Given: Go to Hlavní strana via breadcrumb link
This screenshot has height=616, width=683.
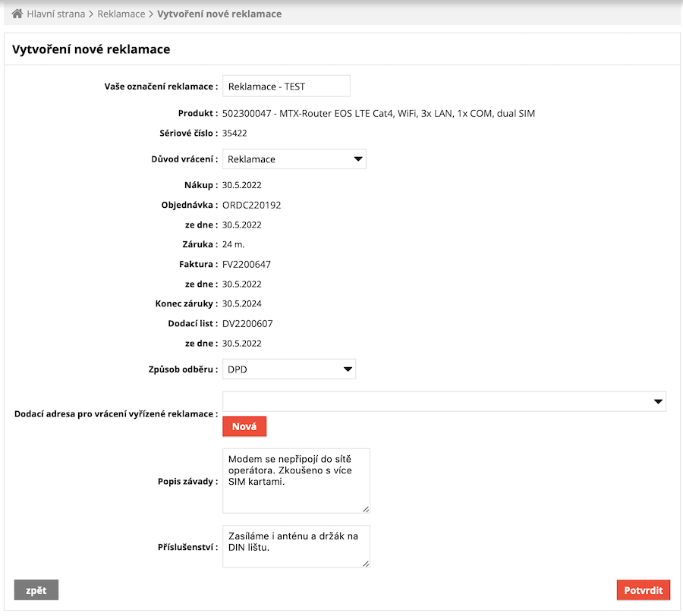Looking at the screenshot, I should tap(55, 14).
